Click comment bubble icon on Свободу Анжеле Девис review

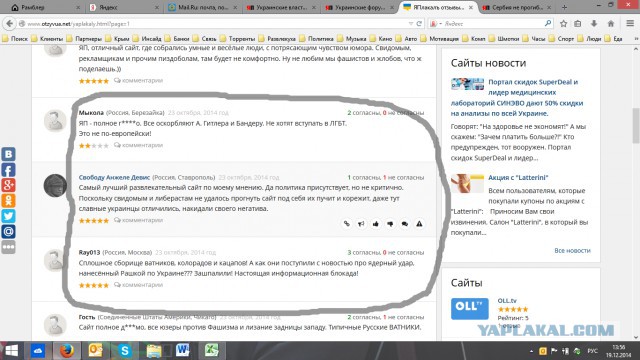click(x=404, y=224)
